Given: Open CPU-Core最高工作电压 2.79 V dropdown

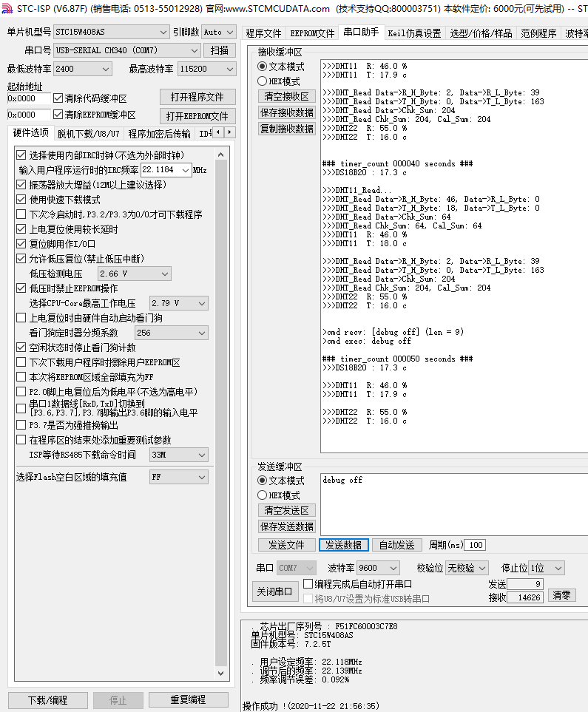Looking at the screenshot, I should 179,303.
